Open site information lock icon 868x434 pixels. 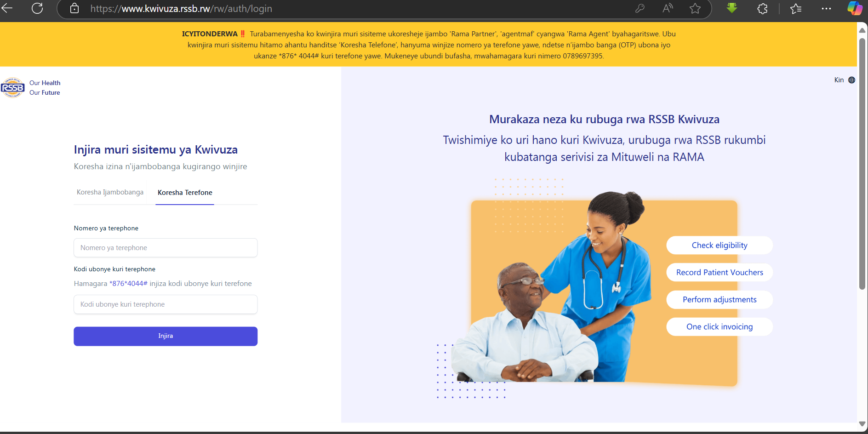point(74,8)
